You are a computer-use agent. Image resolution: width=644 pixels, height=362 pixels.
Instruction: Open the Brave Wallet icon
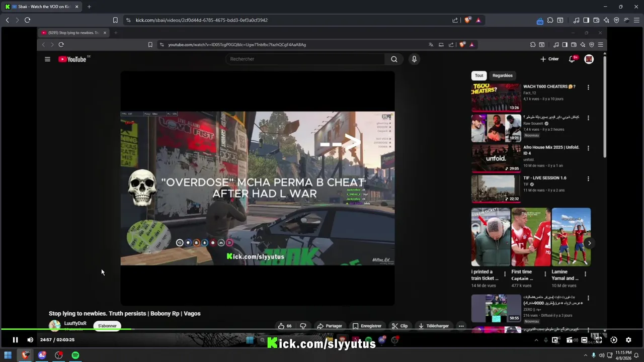click(596, 20)
